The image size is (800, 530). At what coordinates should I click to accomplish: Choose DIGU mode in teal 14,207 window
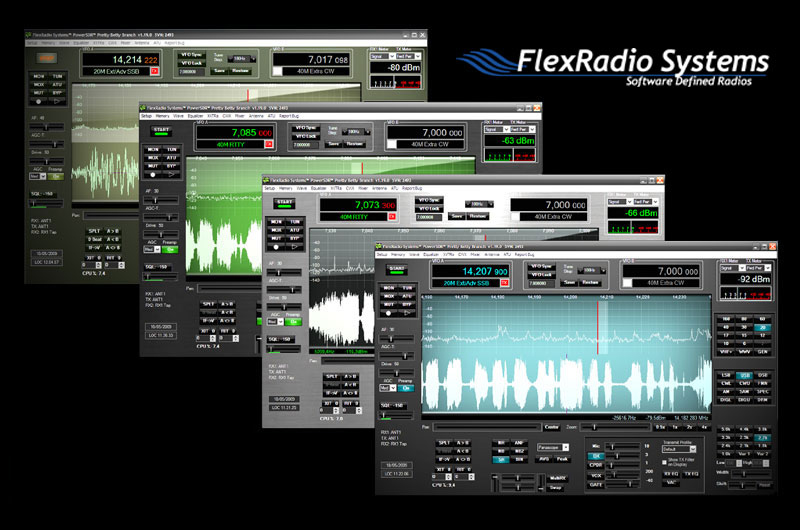tap(744, 400)
